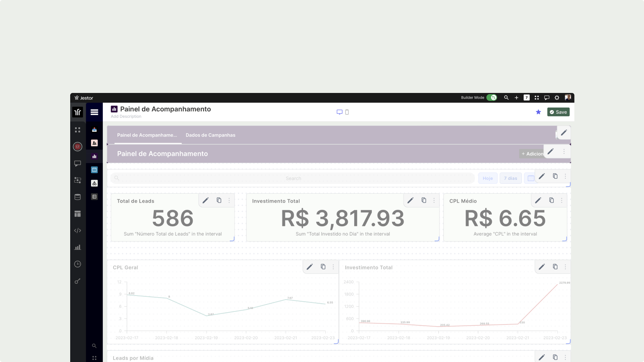Click the + Adicionar button in the header
The height and width of the screenshot is (362, 644).
(532, 154)
